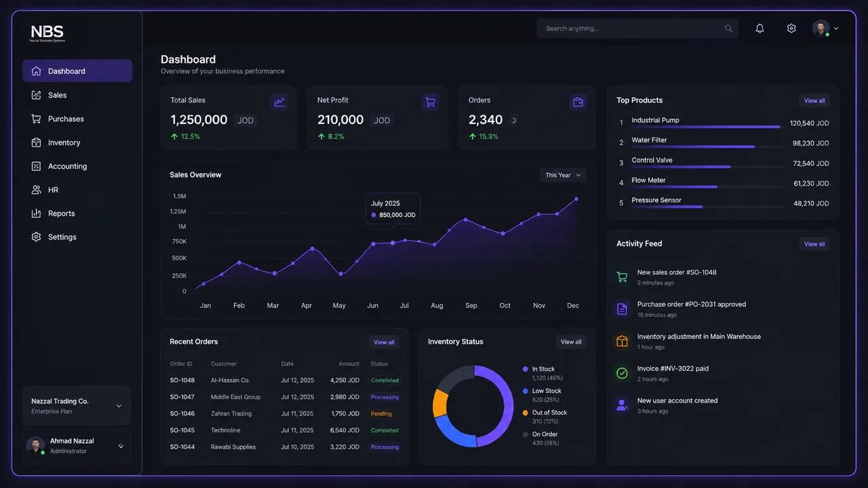Expand the Ahmad Nazzal Administrator menu
Screen dimensions: 868x488
(77, 446)
